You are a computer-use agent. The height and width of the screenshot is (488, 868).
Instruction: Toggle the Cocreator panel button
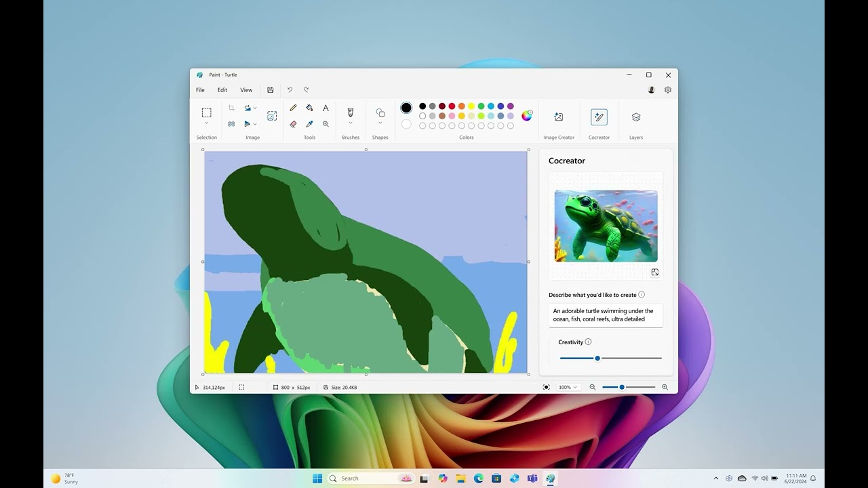coord(599,117)
